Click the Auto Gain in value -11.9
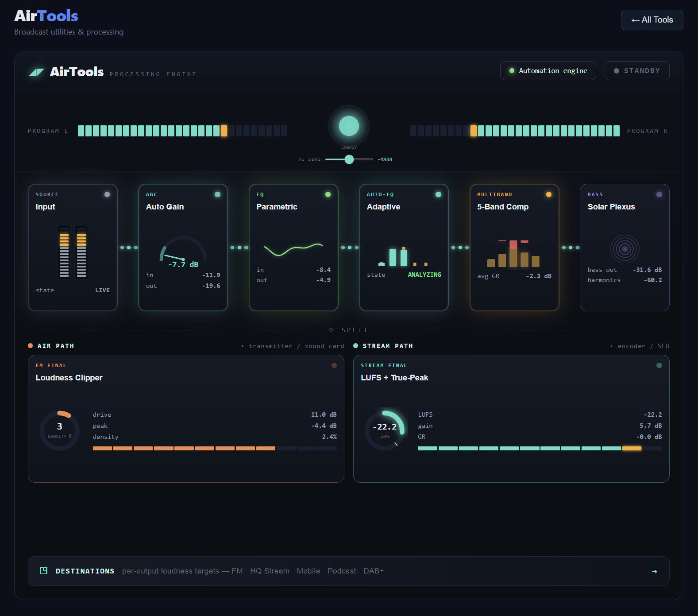The width and height of the screenshot is (698, 616). [x=211, y=275]
